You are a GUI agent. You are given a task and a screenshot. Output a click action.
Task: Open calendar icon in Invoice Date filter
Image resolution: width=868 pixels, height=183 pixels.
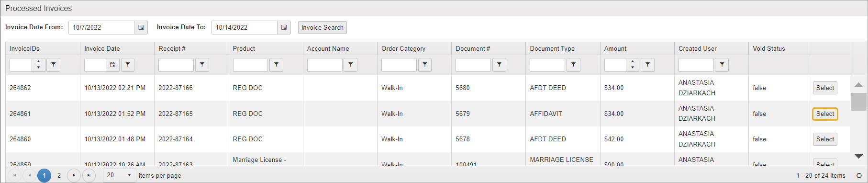coord(112,65)
